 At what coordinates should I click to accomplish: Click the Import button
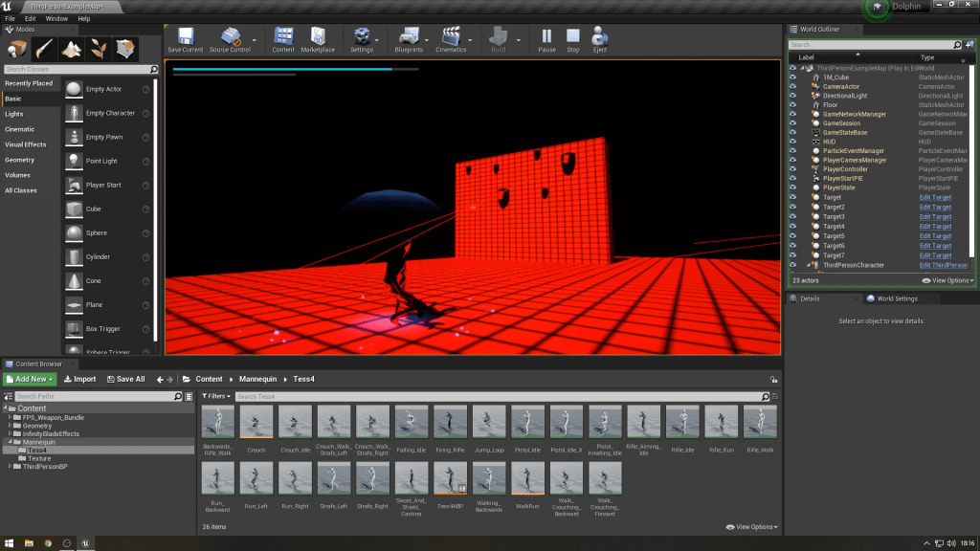pyautogui.click(x=80, y=379)
